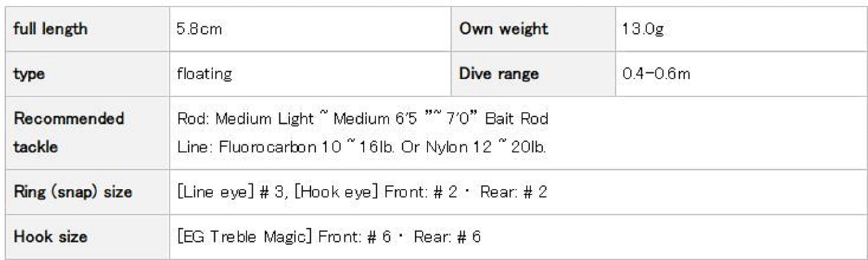Click the "Line:" recommendation line
The height and width of the screenshot is (260, 868).
[361, 147]
